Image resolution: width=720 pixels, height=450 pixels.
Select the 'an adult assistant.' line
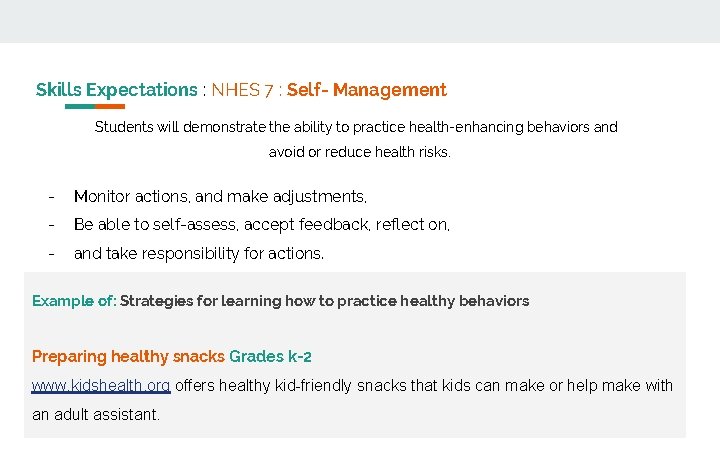click(x=96, y=414)
